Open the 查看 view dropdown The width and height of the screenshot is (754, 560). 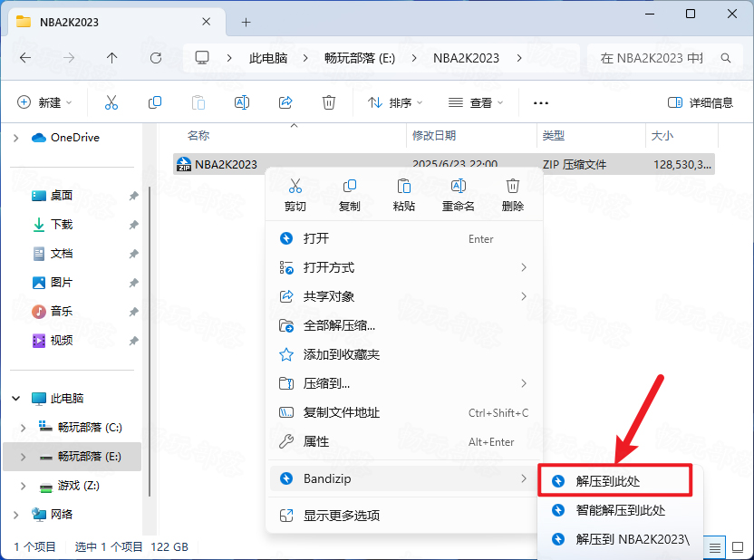pyautogui.click(x=476, y=102)
